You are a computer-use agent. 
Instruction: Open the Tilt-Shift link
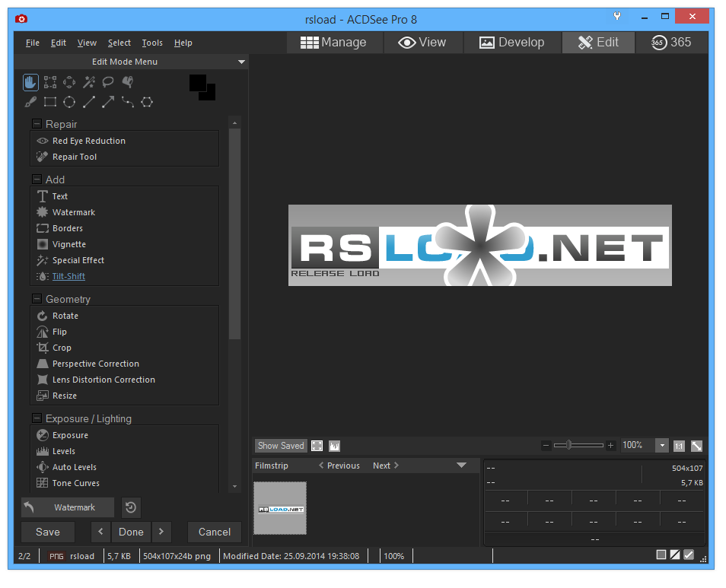click(68, 276)
